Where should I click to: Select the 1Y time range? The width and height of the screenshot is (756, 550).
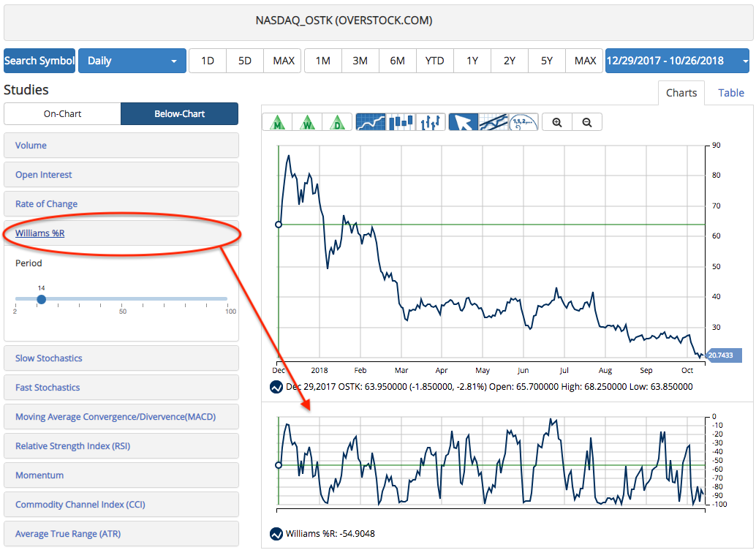click(x=472, y=61)
